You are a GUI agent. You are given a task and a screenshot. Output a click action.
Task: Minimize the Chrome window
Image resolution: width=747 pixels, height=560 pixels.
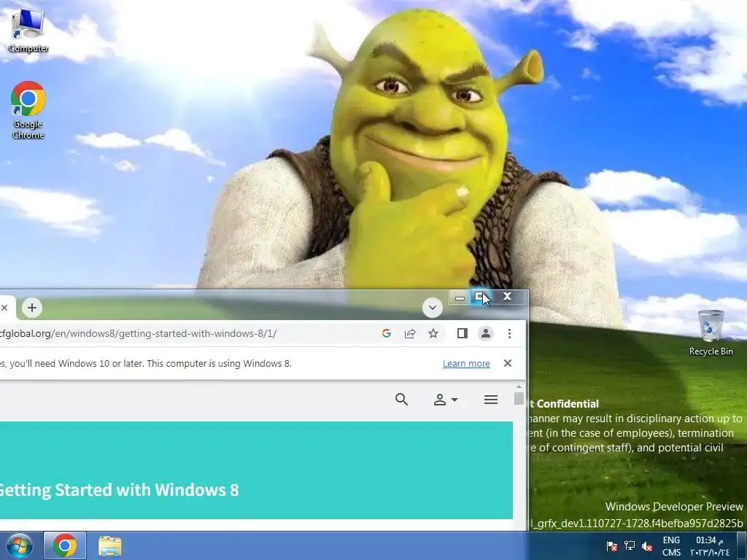460,297
